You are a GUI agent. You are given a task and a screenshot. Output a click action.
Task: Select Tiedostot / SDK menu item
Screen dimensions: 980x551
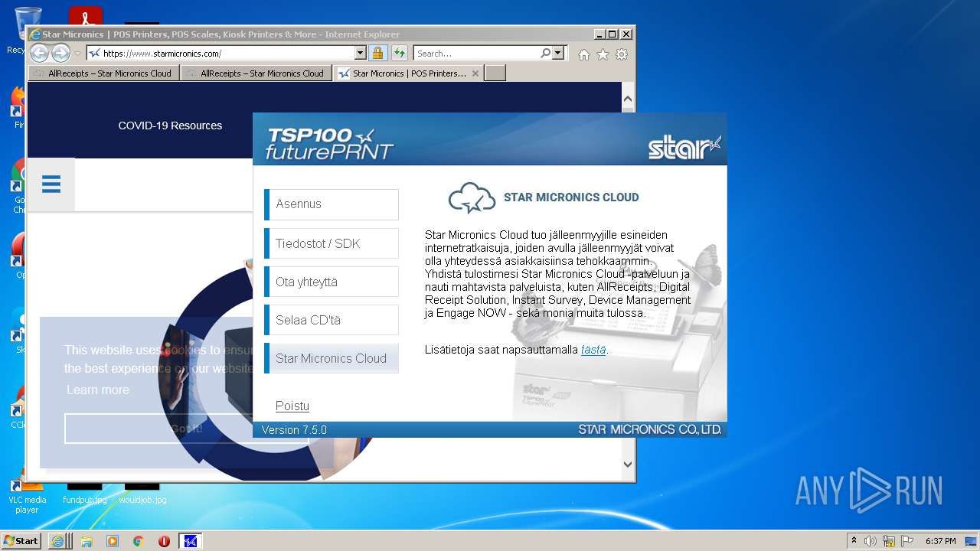[x=332, y=243]
